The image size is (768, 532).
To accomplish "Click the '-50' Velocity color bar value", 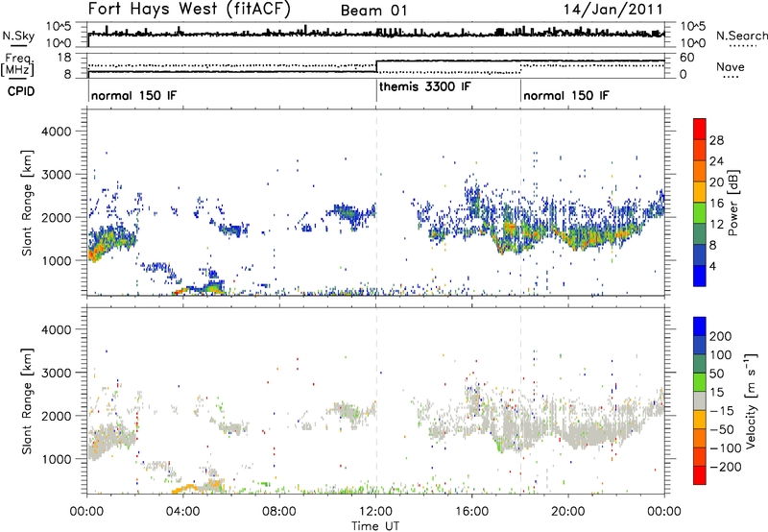I will (x=722, y=429).
